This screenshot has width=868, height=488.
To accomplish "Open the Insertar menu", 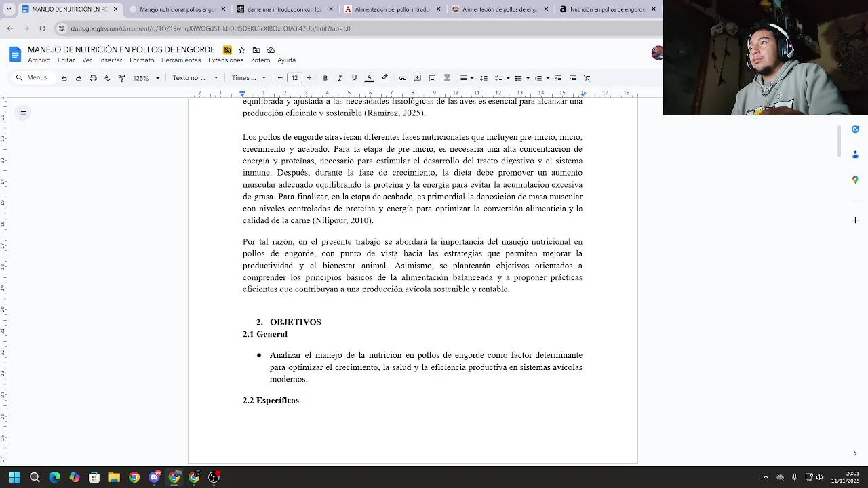I will click(x=111, y=60).
